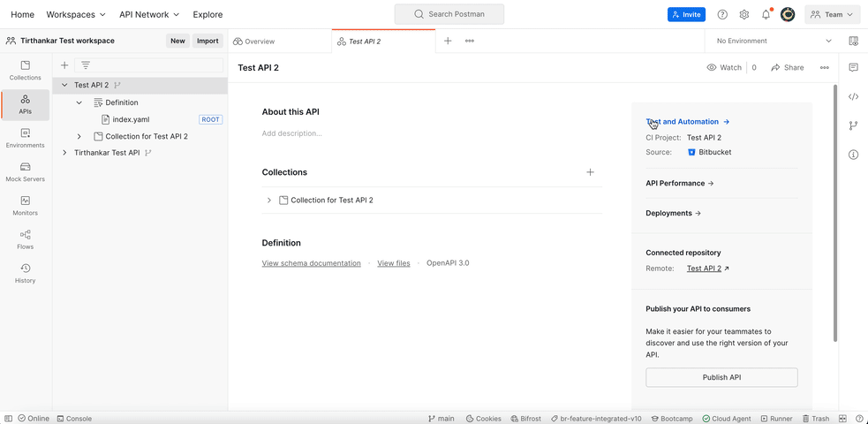Viewport: 868px width, 424px height.
Task: Click the sidebar filter input field
Action: 149,65
